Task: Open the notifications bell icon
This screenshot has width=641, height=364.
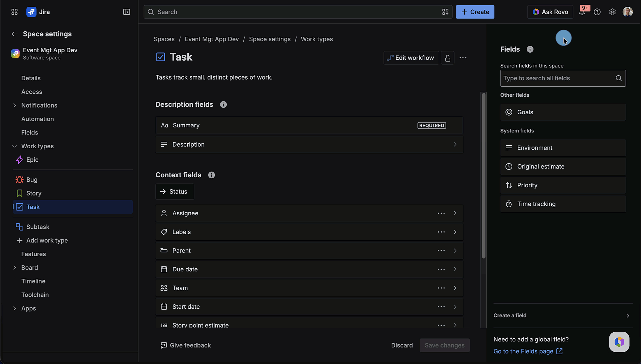Action: 582,12
